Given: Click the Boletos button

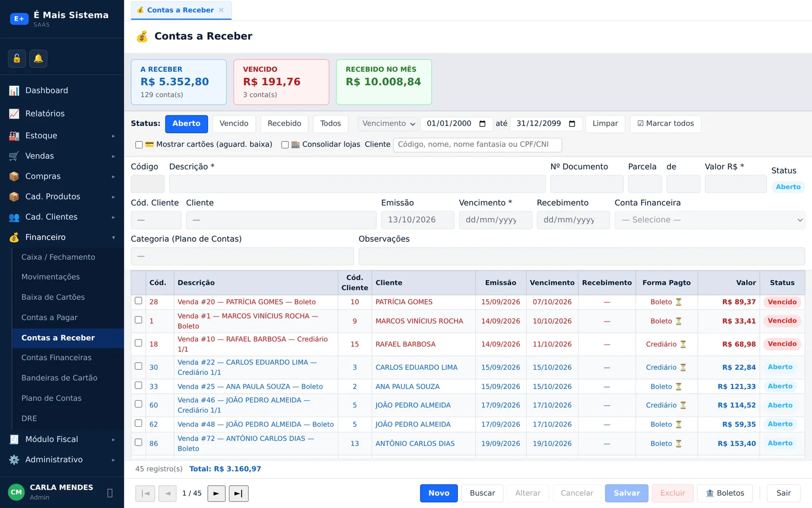Looking at the screenshot, I should coord(725,493).
